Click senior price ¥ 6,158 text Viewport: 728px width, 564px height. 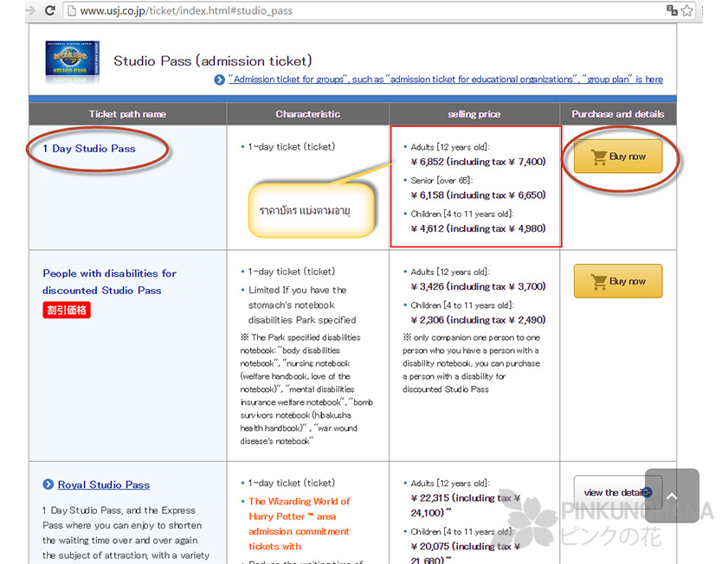click(x=478, y=195)
